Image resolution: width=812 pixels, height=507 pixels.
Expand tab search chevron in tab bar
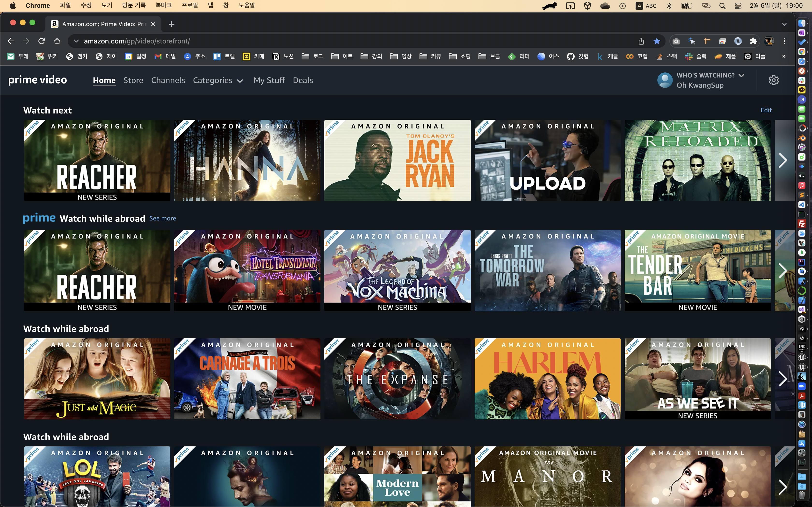click(x=784, y=24)
